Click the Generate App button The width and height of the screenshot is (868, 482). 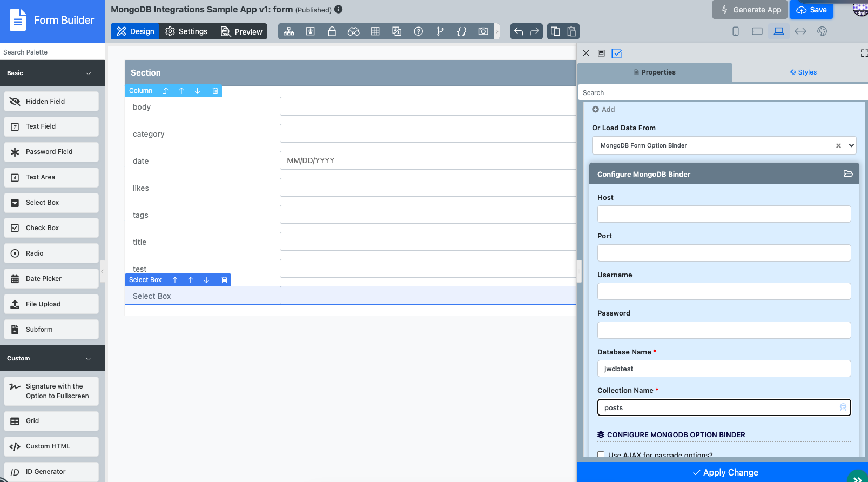[750, 10]
